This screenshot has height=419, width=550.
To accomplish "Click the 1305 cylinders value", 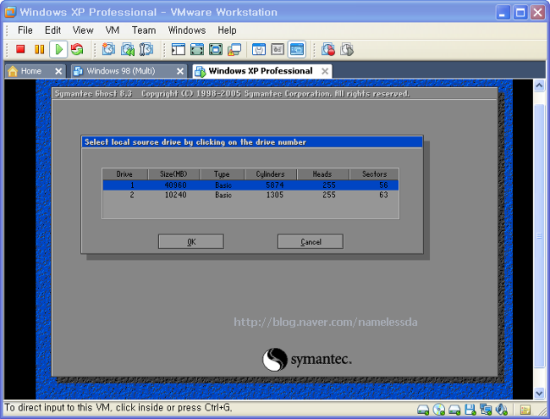I will (275, 195).
